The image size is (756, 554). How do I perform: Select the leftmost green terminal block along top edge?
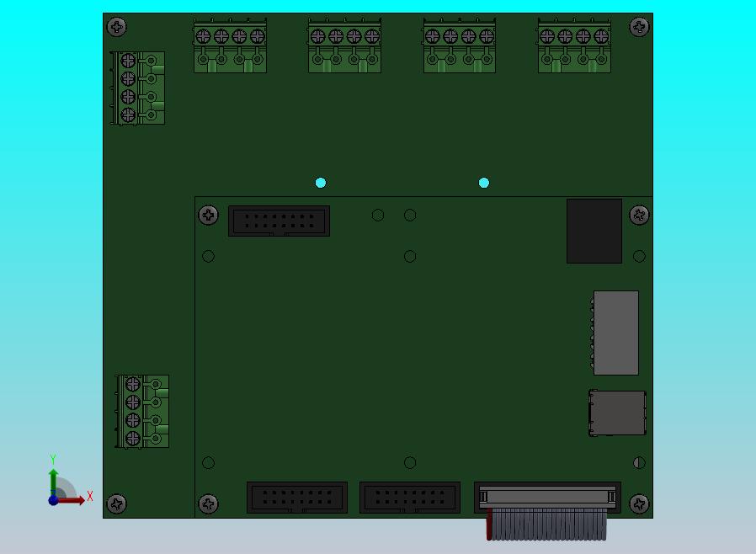click(x=230, y=45)
